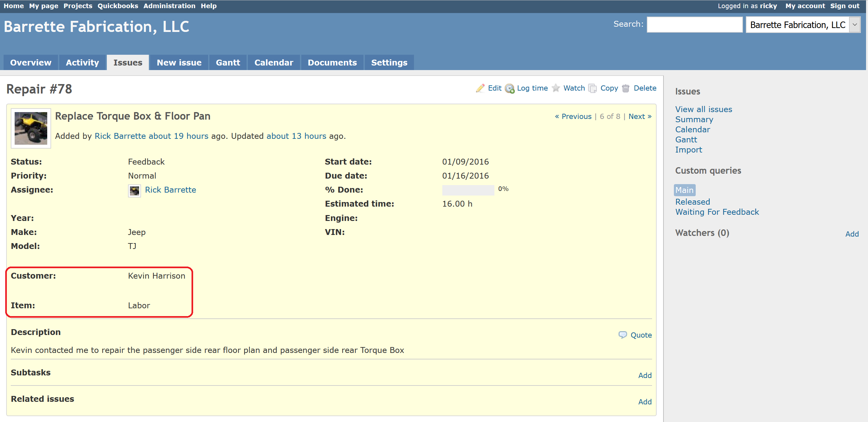The height and width of the screenshot is (422, 868).
Task: Click the small assignee avatar icon
Action: click(x=135, y=191)
